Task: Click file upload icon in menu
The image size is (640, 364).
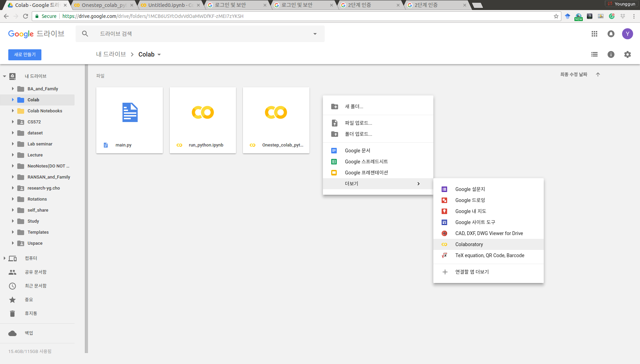Action: (x=334, y=123)
